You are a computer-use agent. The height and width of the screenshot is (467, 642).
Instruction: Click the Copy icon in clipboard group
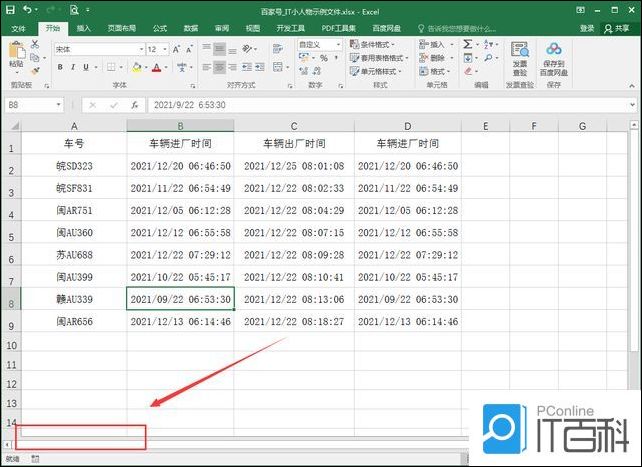(x=35, y=58)
